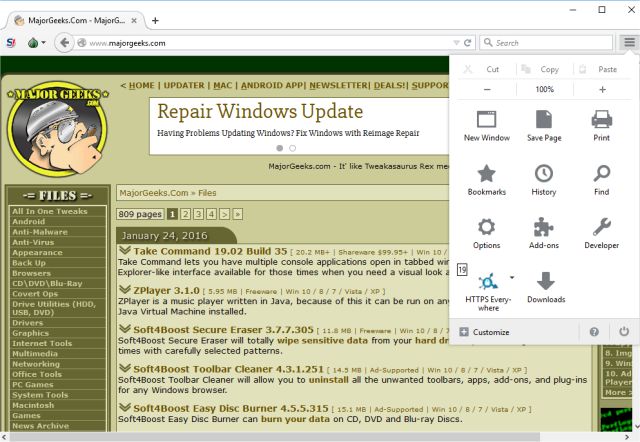The height and width of the screenshot is (442, 640).
Task: Go to page 2 of files
Action: (x=185, y=214)
